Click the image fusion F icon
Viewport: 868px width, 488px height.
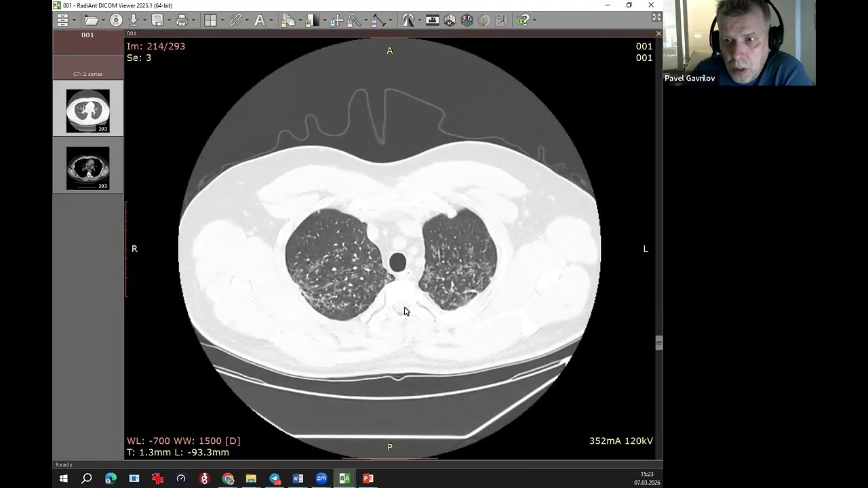pos(484,20)
